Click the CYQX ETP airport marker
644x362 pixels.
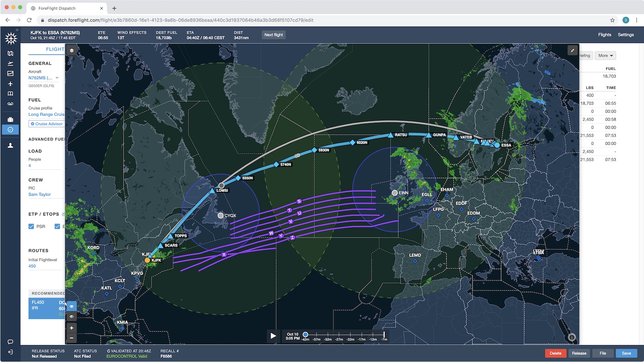221,216
